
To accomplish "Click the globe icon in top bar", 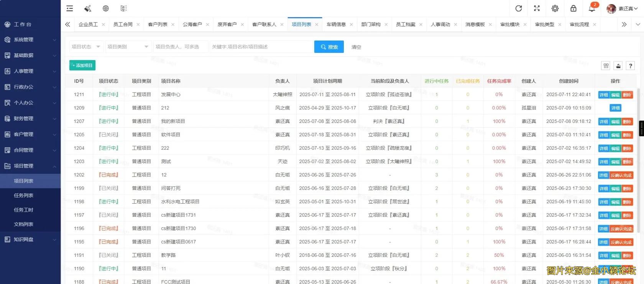I will [106, 8].
